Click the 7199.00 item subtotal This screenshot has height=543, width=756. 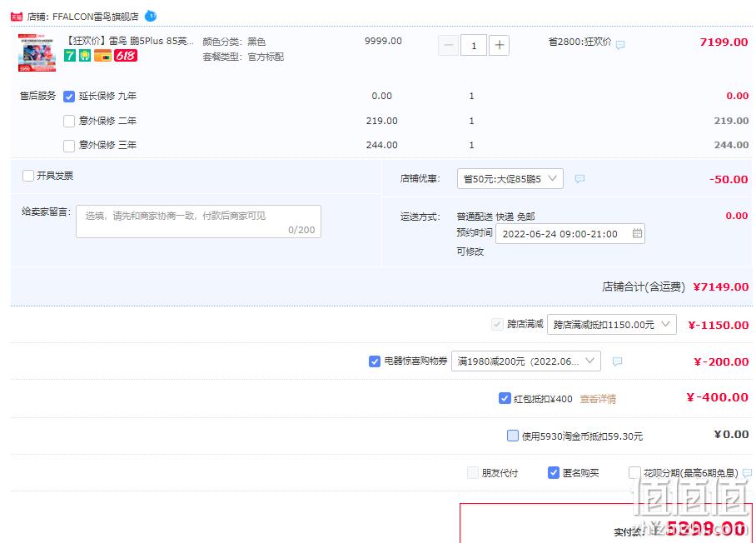pyautogui.click(x=724, y=42)
